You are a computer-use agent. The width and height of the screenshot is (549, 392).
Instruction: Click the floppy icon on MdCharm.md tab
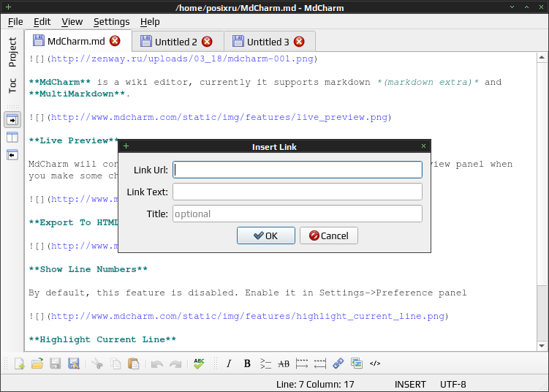click(39, 41)
